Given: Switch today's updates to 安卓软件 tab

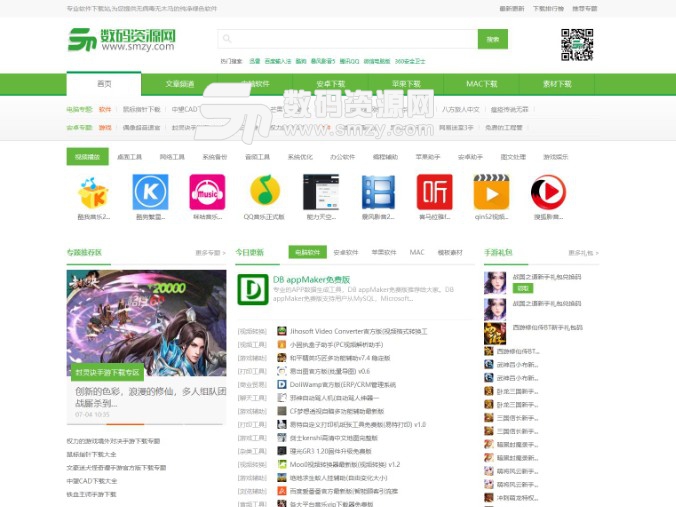Looking at the screenshot, I should (346, 252).
